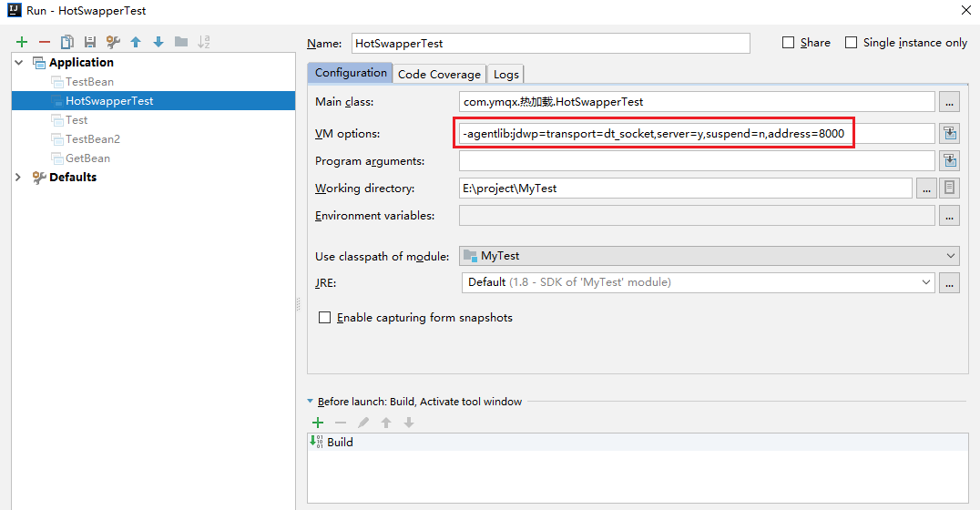Add a Before launch task
This screenshot has width=980, height=510.
318,423
